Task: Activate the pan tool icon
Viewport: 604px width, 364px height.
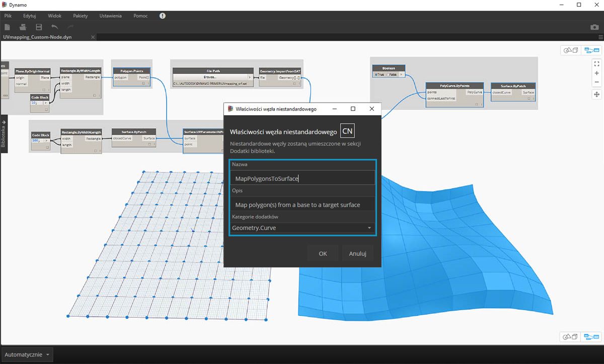Action: coord(596,94)
